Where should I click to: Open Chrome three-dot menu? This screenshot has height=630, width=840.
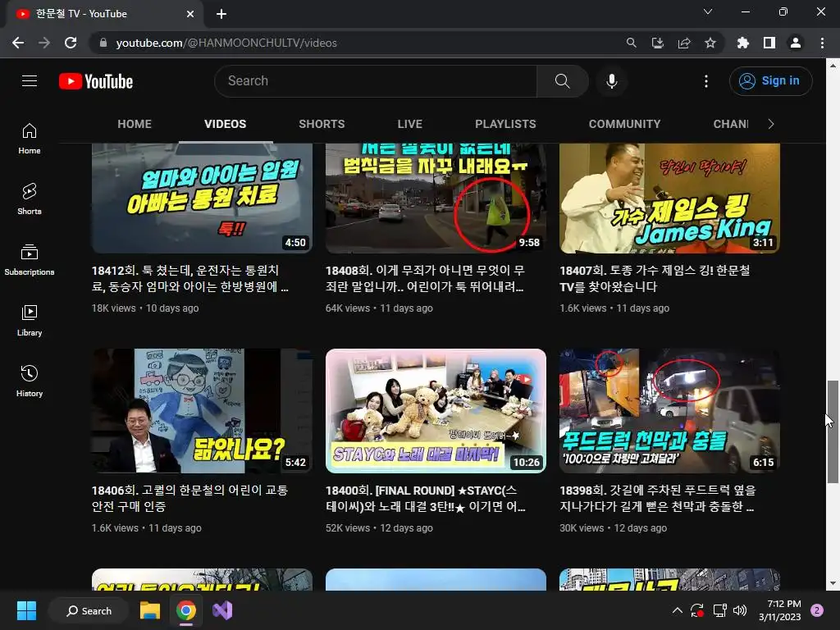point(822,43)
